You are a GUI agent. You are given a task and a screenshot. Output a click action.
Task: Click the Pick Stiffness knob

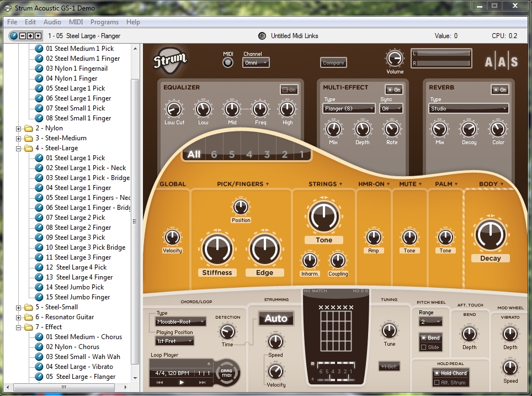point(217,249)
